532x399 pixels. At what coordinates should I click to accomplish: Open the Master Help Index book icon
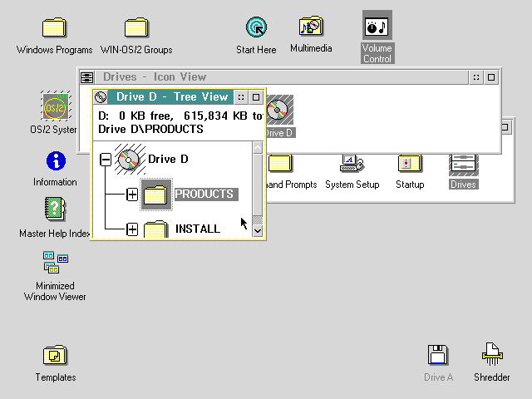coord(55,209)
